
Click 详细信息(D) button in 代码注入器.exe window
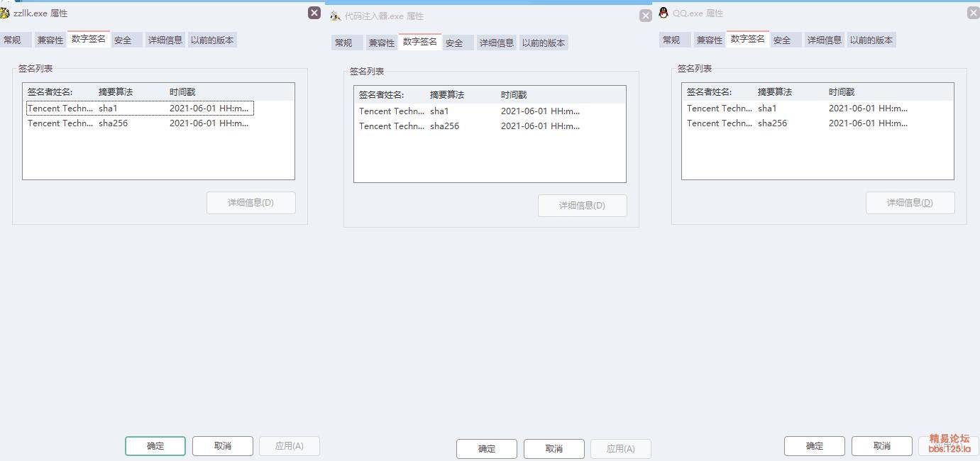(x=583, y=206)
